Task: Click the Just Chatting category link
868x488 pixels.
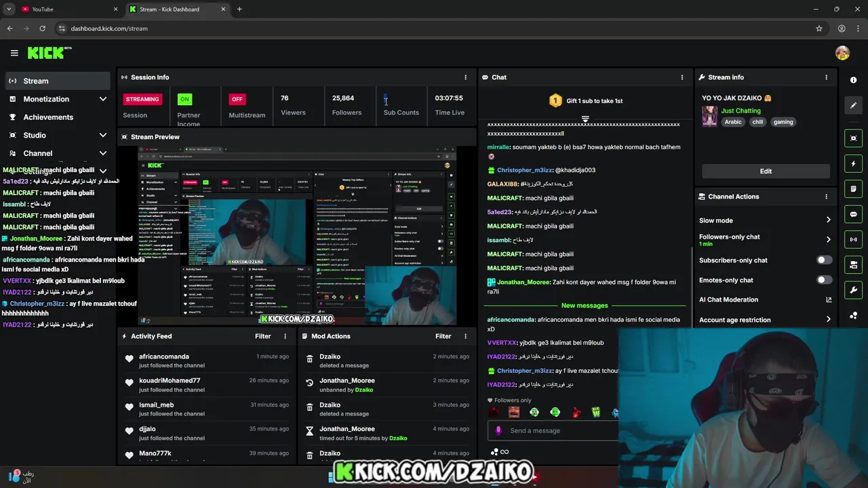Action: click(x=741, y=110)
